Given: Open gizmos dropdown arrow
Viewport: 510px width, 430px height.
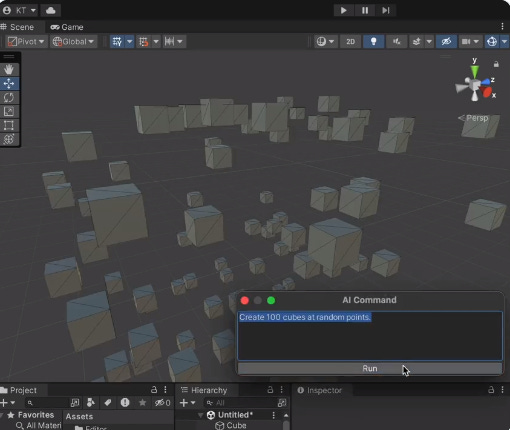Looking at the screenshot, I should (x=504, y=42).
